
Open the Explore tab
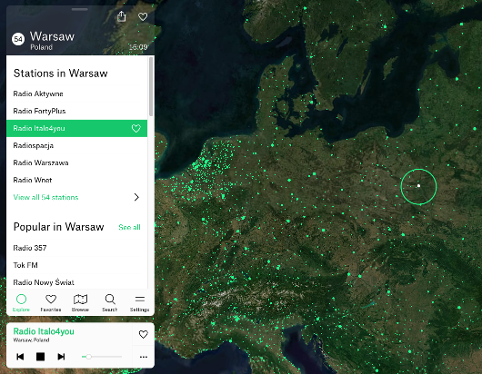[21, 303]
